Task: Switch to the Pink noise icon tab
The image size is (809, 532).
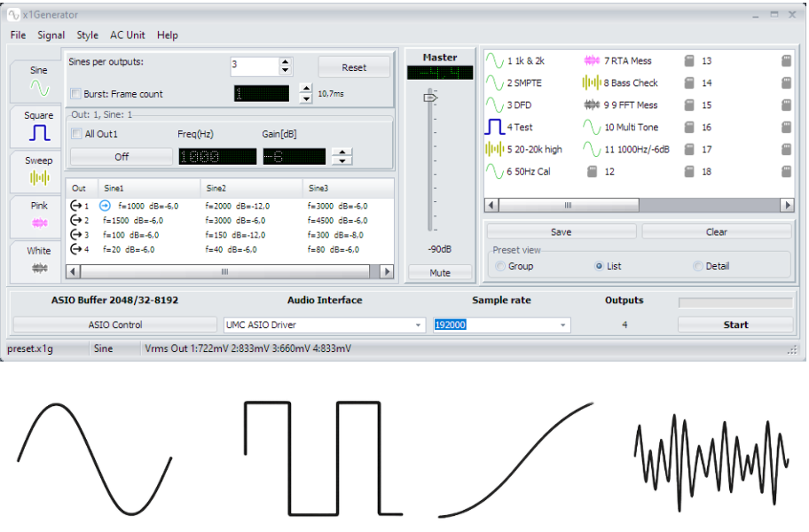Action: click(x=39, y=222)
